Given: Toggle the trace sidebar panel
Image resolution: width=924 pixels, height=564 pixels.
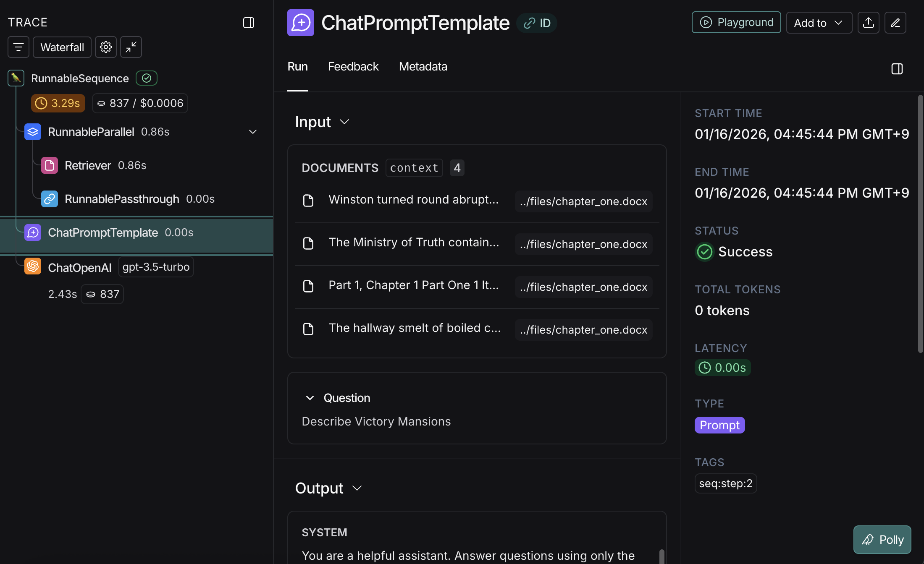Looking at the screenshot, I should click(x=249, y=23).
